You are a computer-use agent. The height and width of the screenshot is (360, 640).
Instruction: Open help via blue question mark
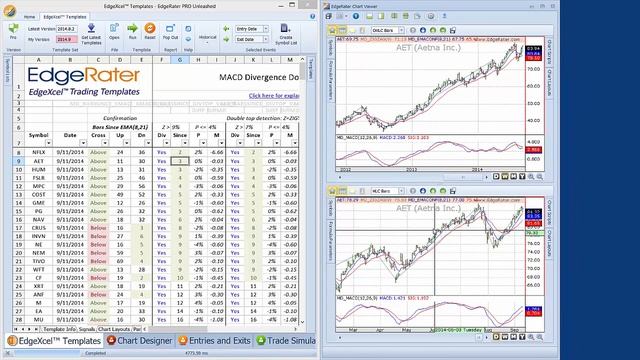click(x=312, y=16)
